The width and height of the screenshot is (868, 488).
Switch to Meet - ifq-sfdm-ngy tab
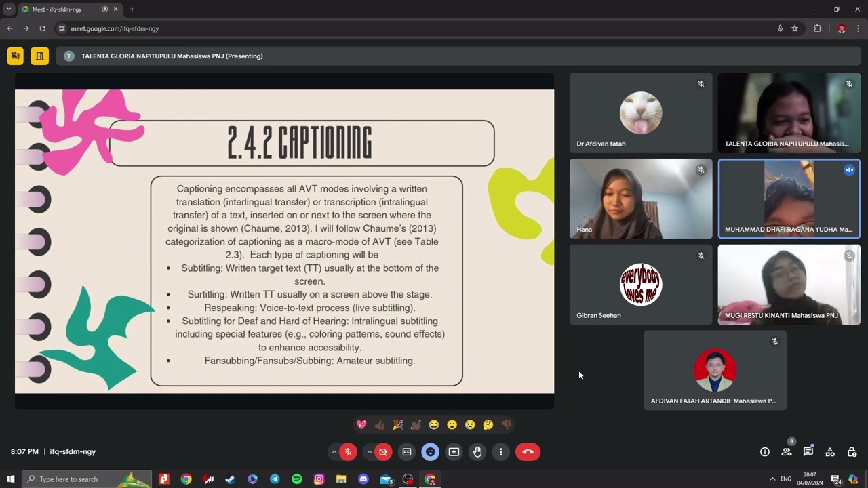pyautogui.click(x=69, y=9)
